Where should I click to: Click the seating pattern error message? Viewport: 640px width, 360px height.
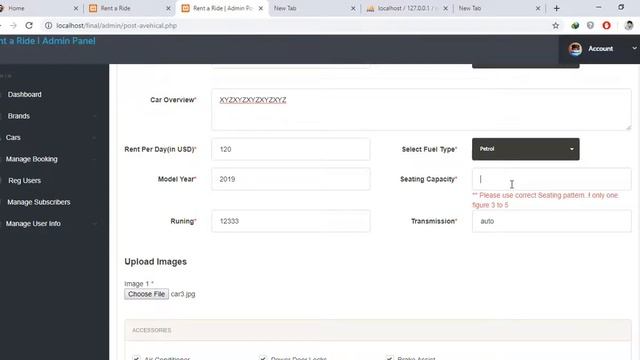tap(545, 200)
